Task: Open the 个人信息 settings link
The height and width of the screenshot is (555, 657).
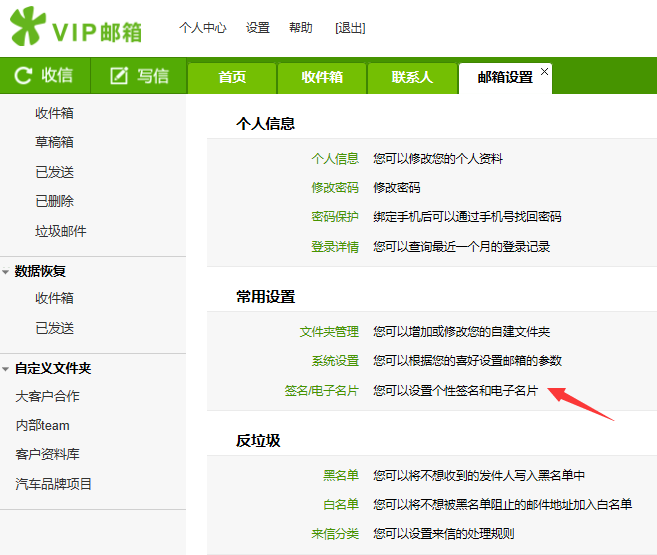Action: tap(335, 159)
